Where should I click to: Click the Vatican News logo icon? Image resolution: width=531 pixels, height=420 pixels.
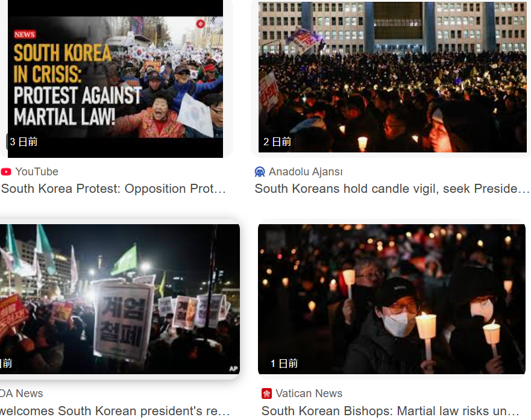click(x=266, y=393)
